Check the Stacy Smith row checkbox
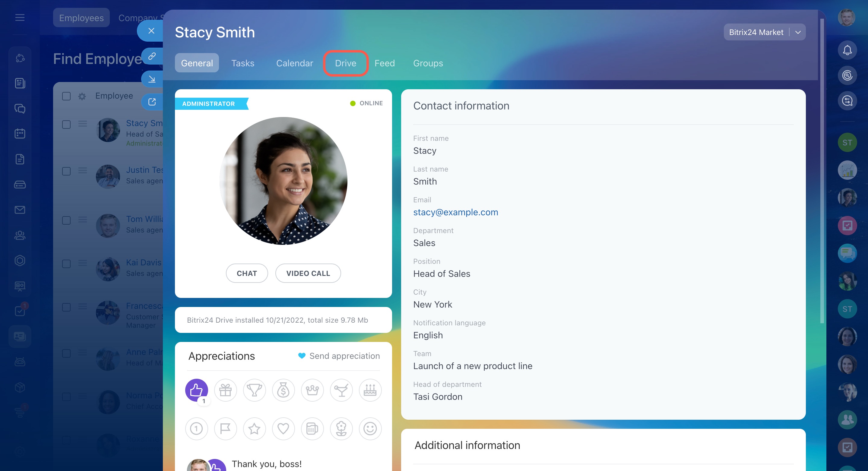 [66, 124]
